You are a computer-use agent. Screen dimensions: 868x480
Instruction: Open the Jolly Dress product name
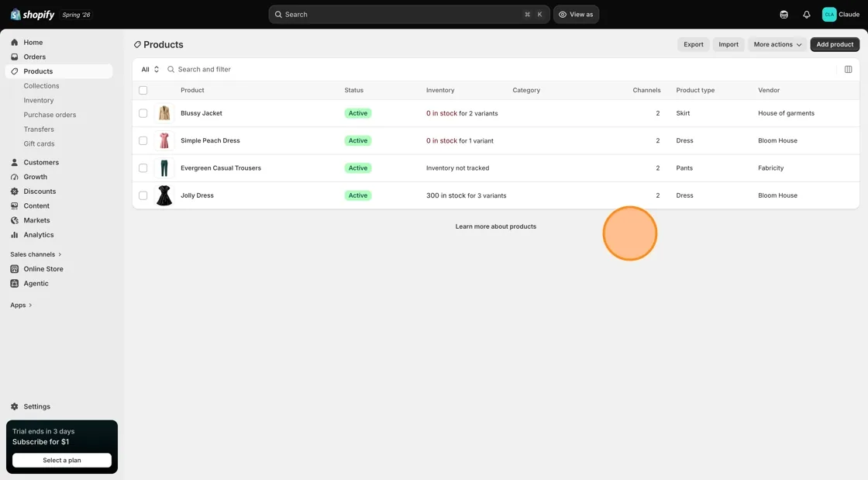197,195
